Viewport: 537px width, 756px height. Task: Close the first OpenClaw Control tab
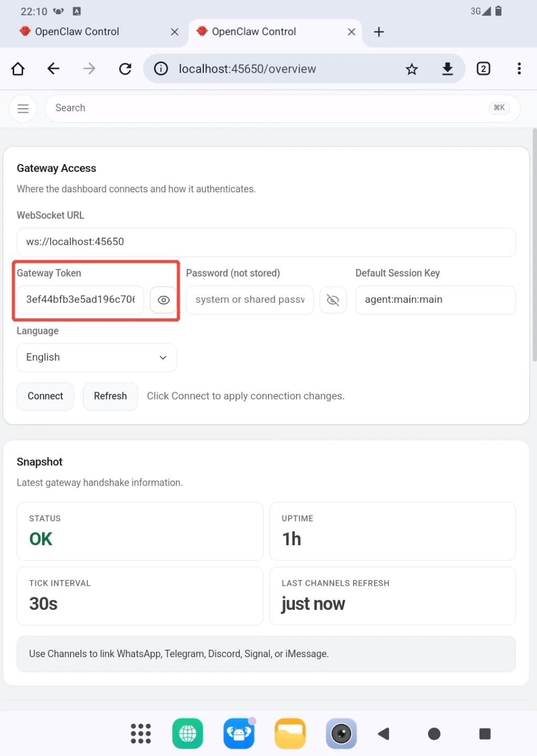(x=174, y=32)
